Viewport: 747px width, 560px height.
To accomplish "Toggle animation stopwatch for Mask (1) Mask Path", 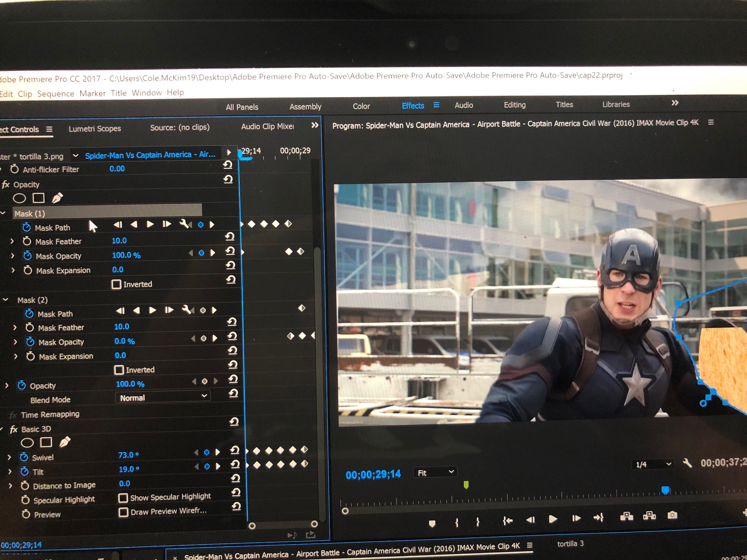I will coord(26,227).
